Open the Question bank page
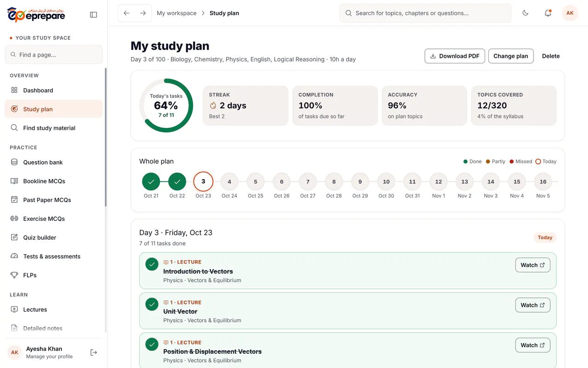The image size is (588, 368). click(x=54, y=162)
